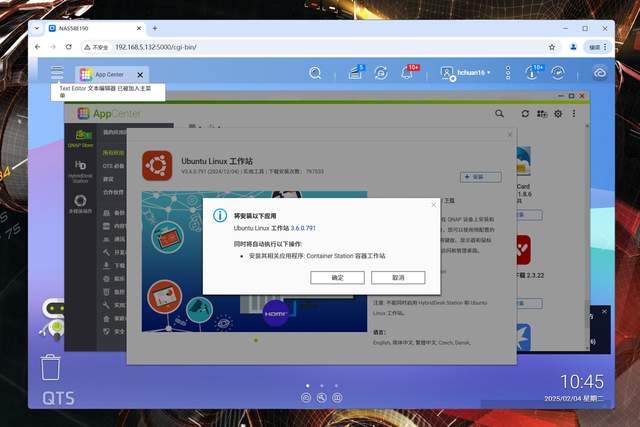Click browser address bar 192.168.5.132:5000
The image size is (640, 427).
(x=156, y=47)
